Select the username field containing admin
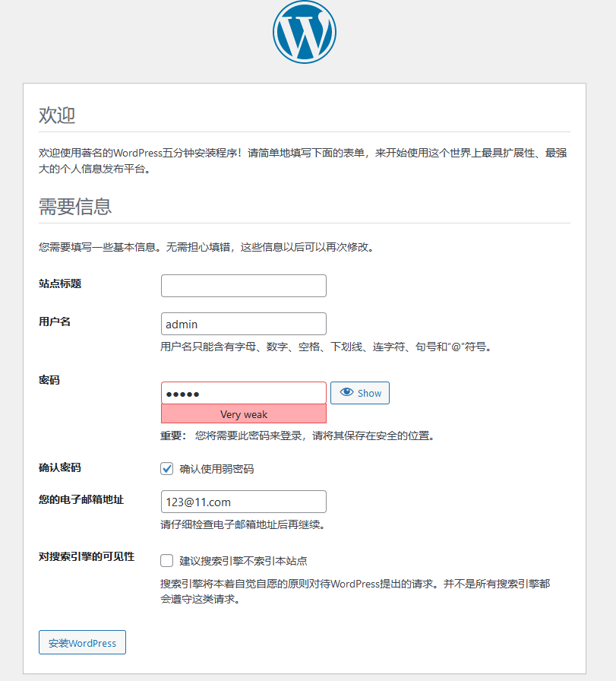The height and width of the screenshot is (681, 616). (x=243, y=324)
